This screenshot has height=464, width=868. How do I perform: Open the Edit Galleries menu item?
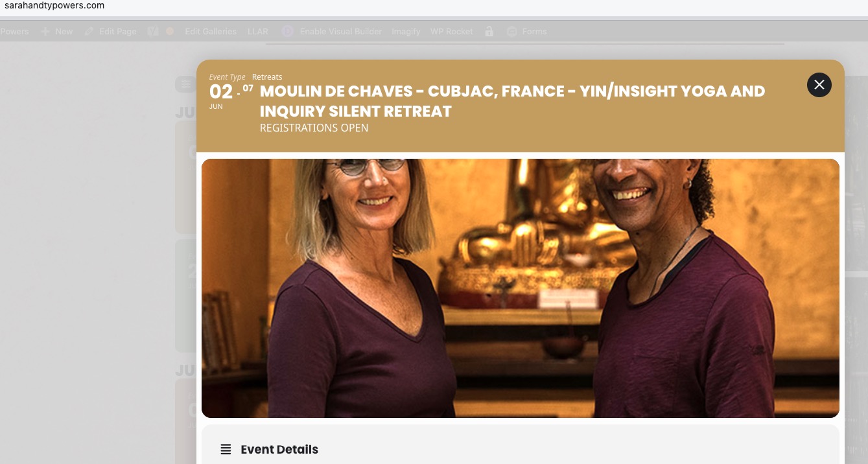coord(211,31)
